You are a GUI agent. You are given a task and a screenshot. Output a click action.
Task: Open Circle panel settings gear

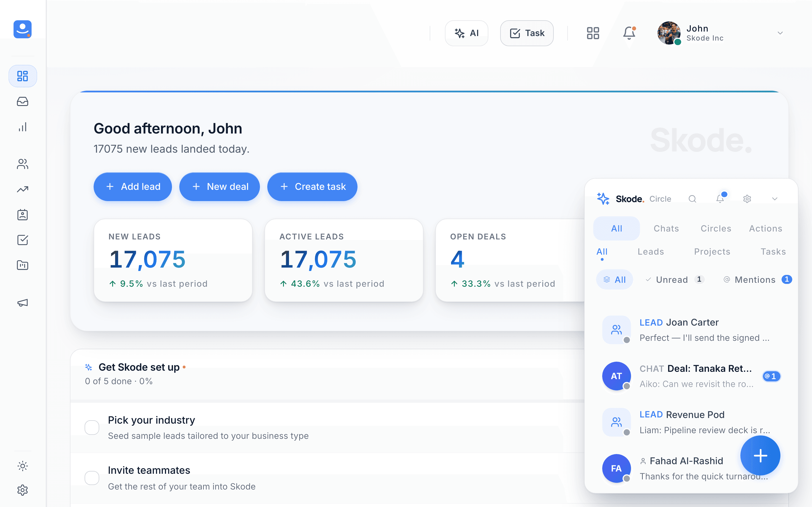pyautogui.click(x=747, y=199)
